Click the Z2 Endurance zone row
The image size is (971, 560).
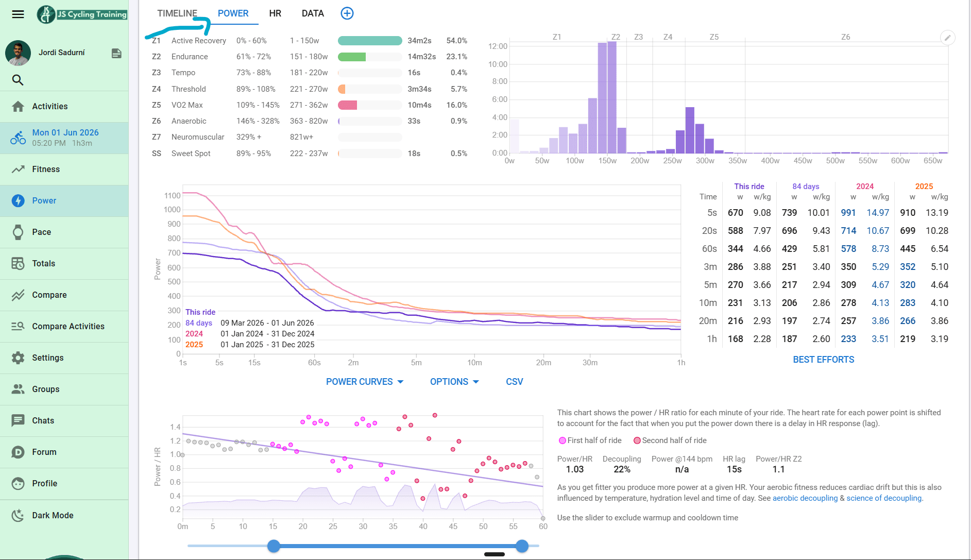[x=309, y=57]
